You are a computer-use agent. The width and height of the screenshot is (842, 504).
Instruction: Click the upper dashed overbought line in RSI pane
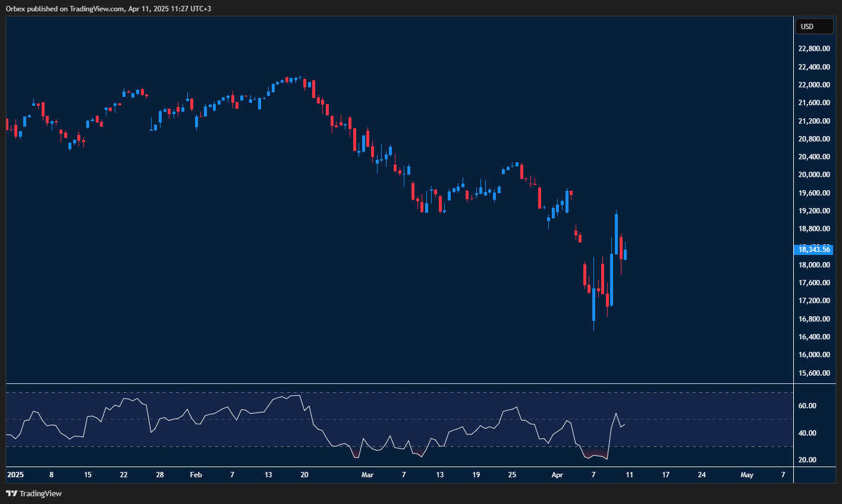pyautogui.click(x=398, y=392)
